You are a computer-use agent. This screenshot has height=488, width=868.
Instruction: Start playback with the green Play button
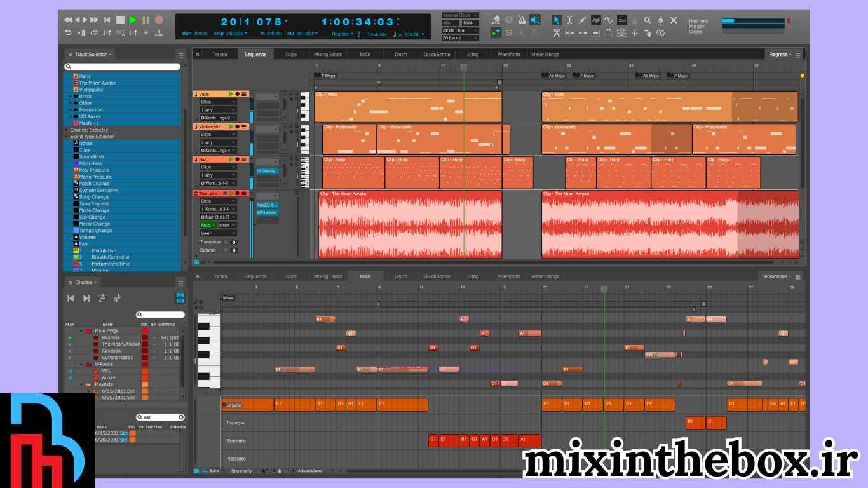click(x=133, y=20)
